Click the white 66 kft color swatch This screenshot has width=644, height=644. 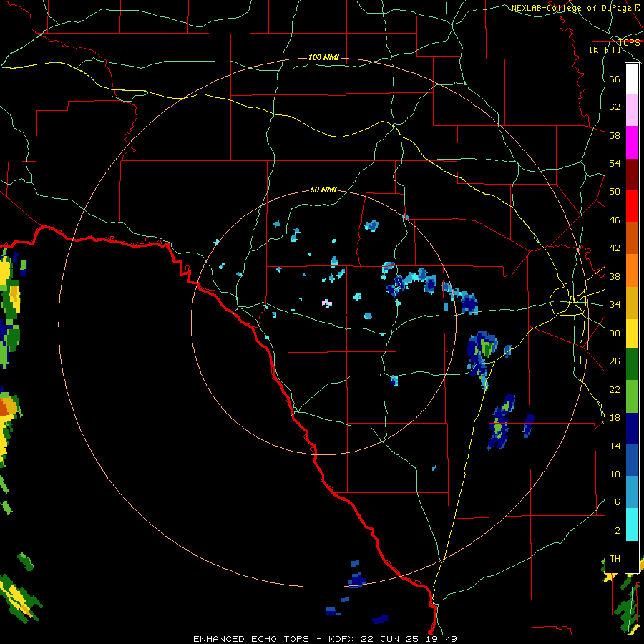pyautogui.click(x=632, y=79)
